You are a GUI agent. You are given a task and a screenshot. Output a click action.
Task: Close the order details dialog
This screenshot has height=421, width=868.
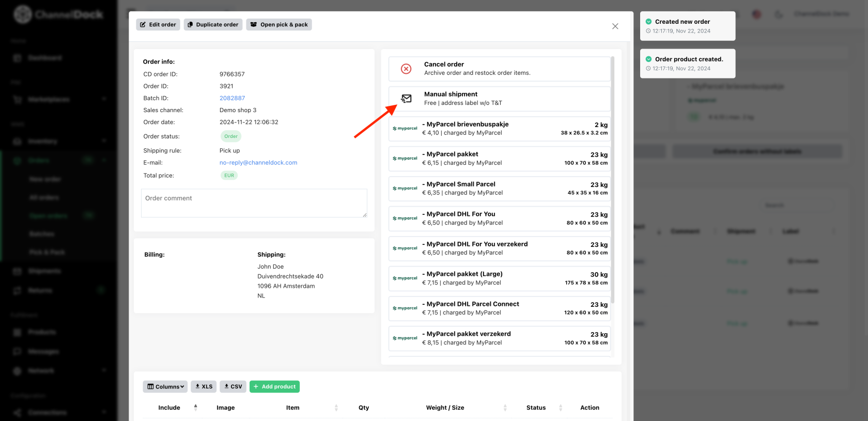click(615, 26)
